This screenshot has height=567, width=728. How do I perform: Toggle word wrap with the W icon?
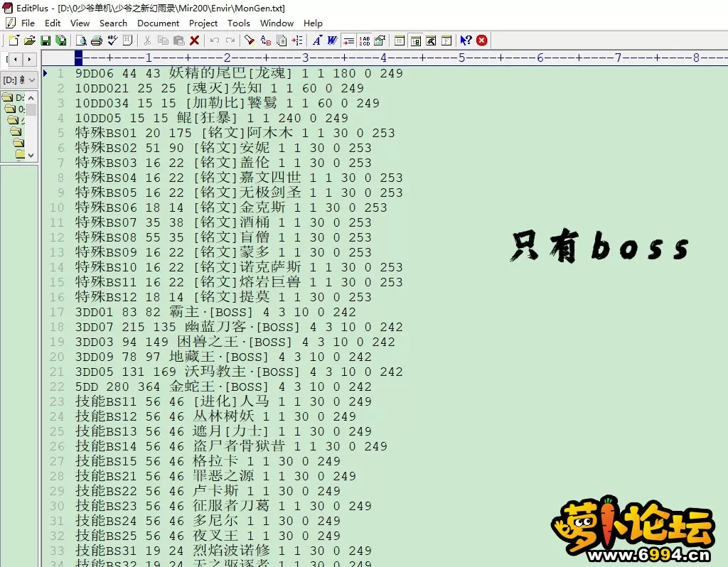coord(333,40)
